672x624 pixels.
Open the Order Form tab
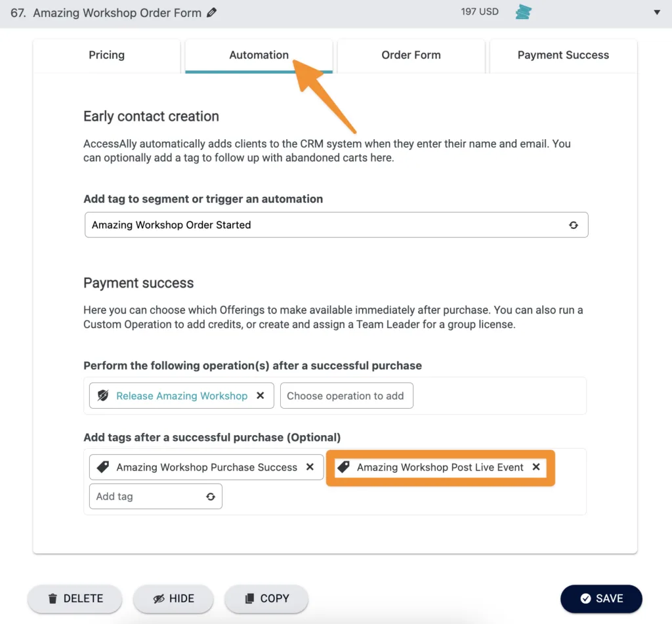coord(411,55)
